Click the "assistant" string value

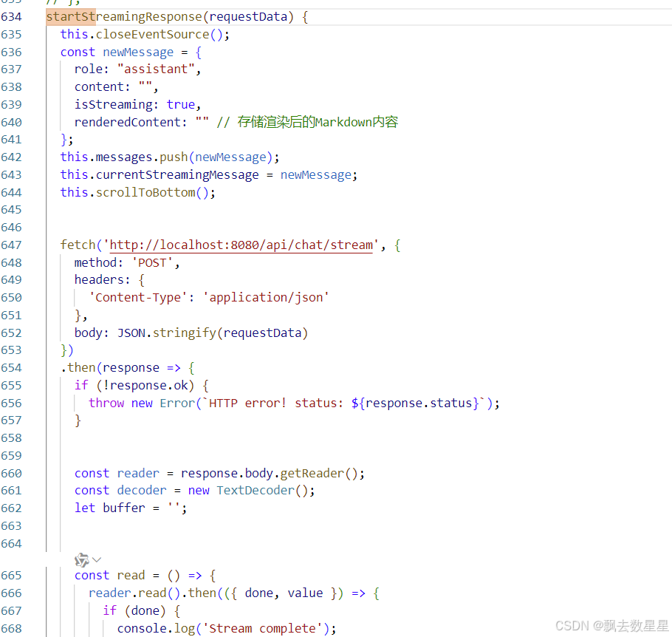click(156, 69)
